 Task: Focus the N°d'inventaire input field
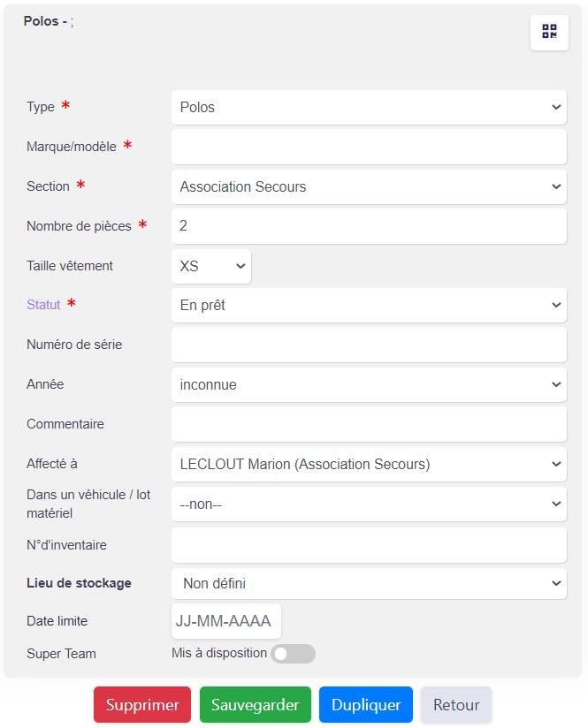pos(369,544)
